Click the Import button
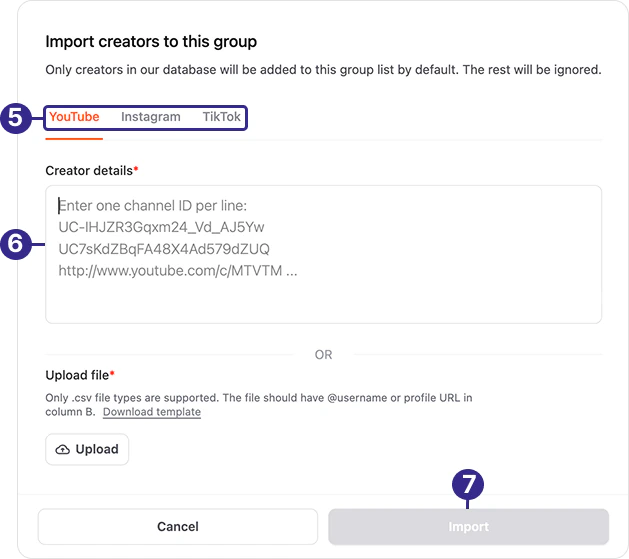Image resolution: width=629 pixels, height=559 pixels. 469,527
